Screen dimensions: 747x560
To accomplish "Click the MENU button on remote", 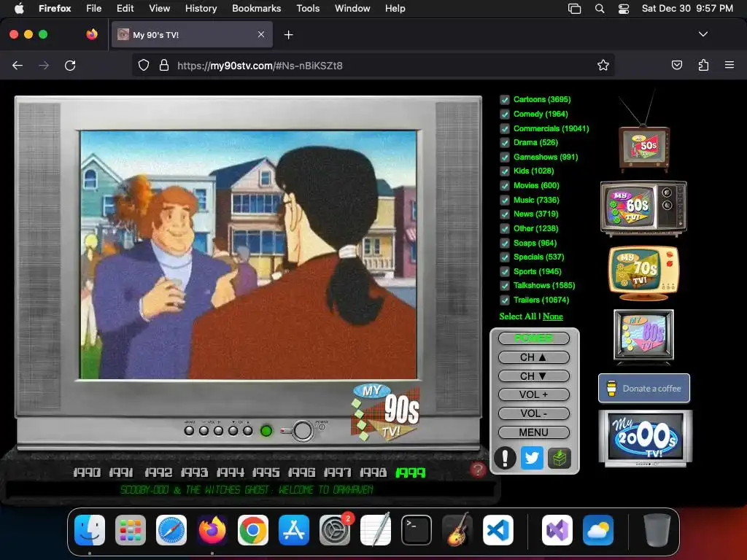I will [x=533, y=432].
